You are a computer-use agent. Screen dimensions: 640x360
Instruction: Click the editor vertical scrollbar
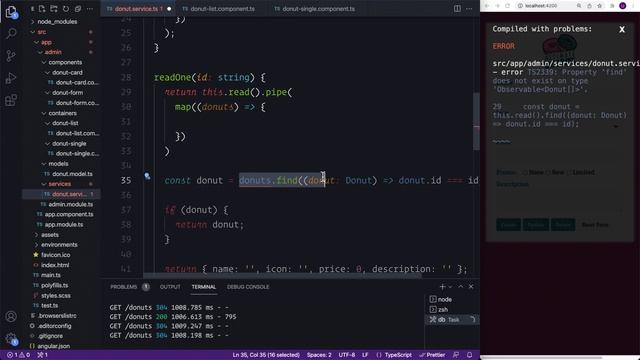[x=476, y=121]
